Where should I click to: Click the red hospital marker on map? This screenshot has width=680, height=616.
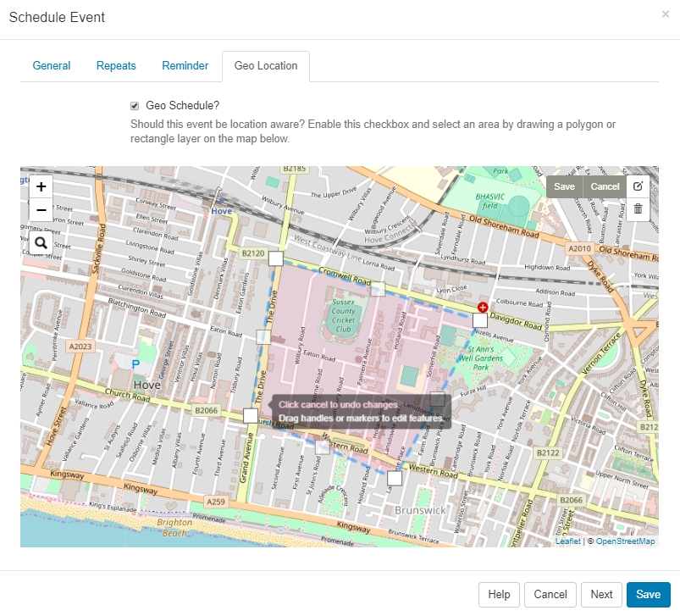pos(483,307)
